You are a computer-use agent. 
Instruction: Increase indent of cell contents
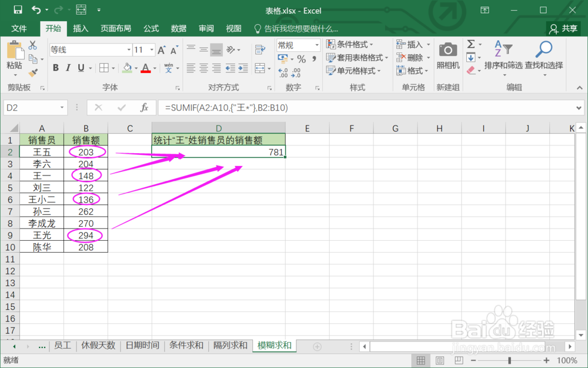(x=243, y=68)
